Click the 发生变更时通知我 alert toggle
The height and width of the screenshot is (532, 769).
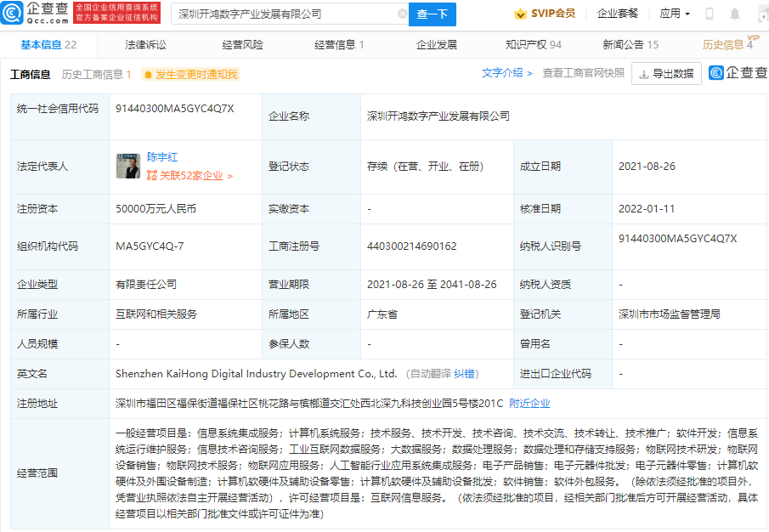pyautogui.click(x=190, y=75)
